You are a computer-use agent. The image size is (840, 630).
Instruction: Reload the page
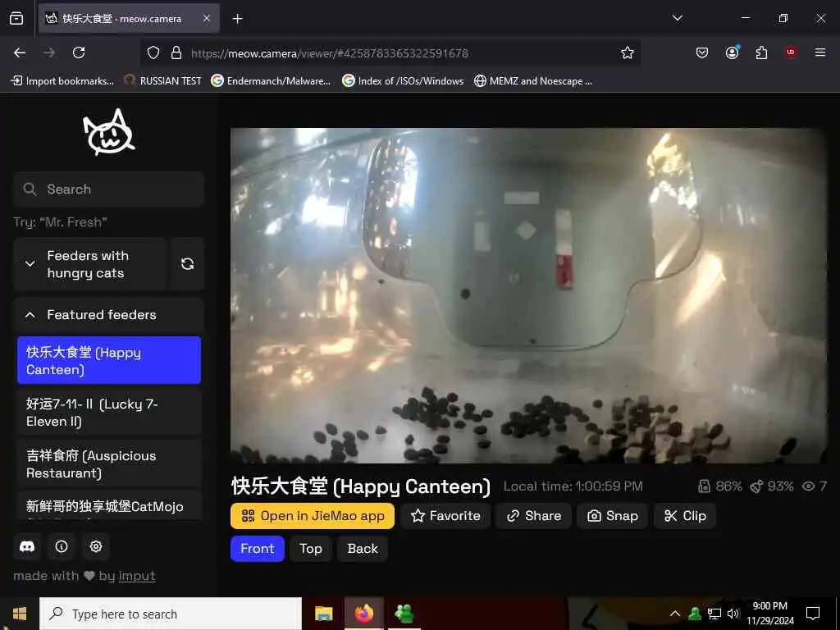tap(79, 52)
